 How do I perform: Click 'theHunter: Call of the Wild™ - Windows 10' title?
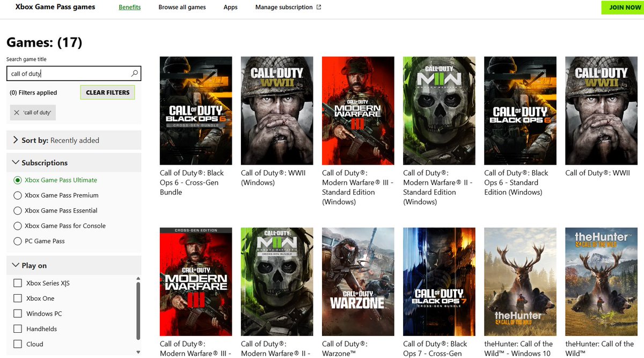[518, 349]
